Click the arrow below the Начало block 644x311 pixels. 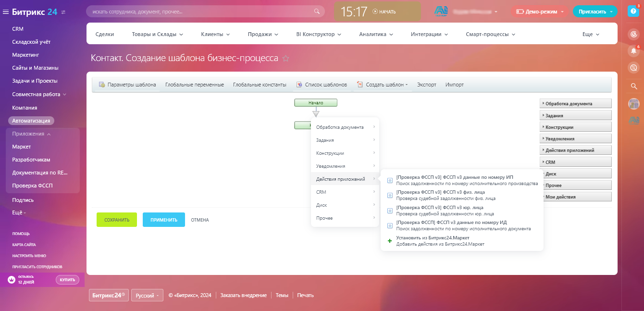[316, 113]
